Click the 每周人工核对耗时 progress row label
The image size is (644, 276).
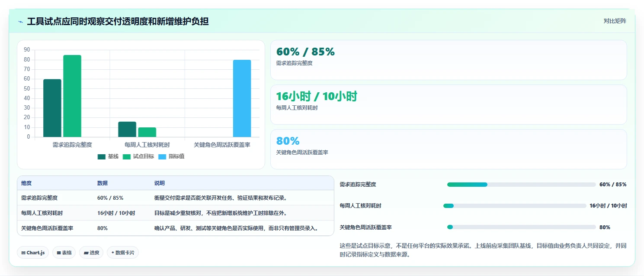(x=361, y=206)
